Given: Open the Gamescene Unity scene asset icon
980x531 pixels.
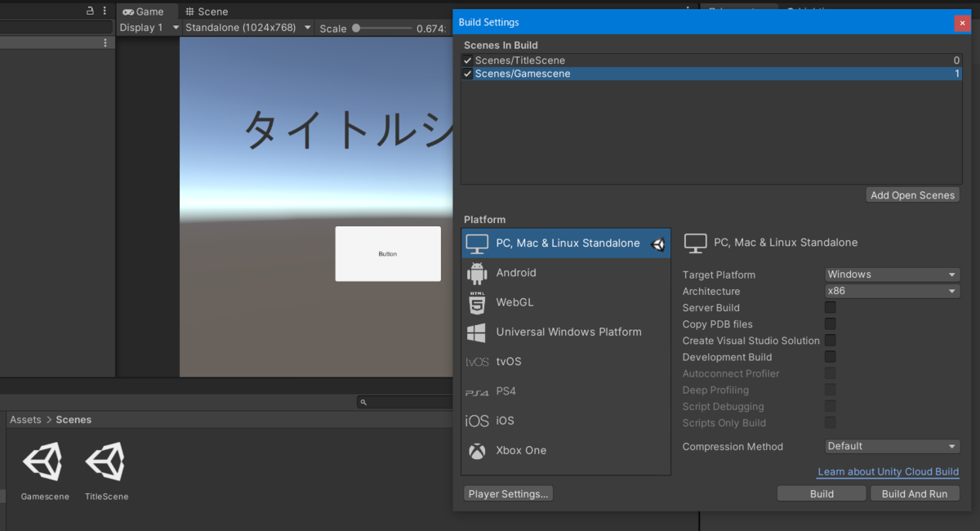Looking at the screenshot, I should coord(42,462).
